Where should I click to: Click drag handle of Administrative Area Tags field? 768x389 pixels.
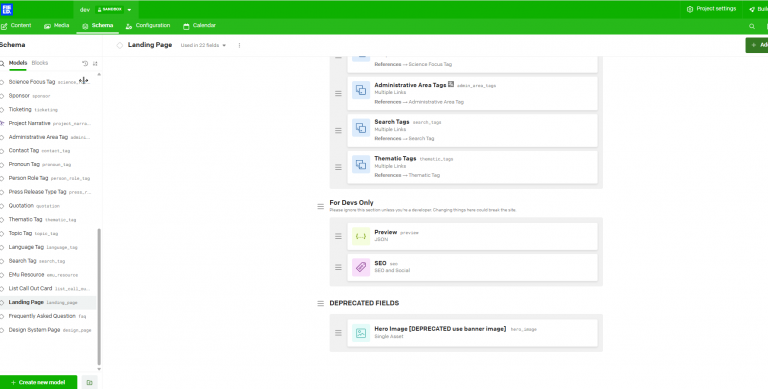[338, 93]
